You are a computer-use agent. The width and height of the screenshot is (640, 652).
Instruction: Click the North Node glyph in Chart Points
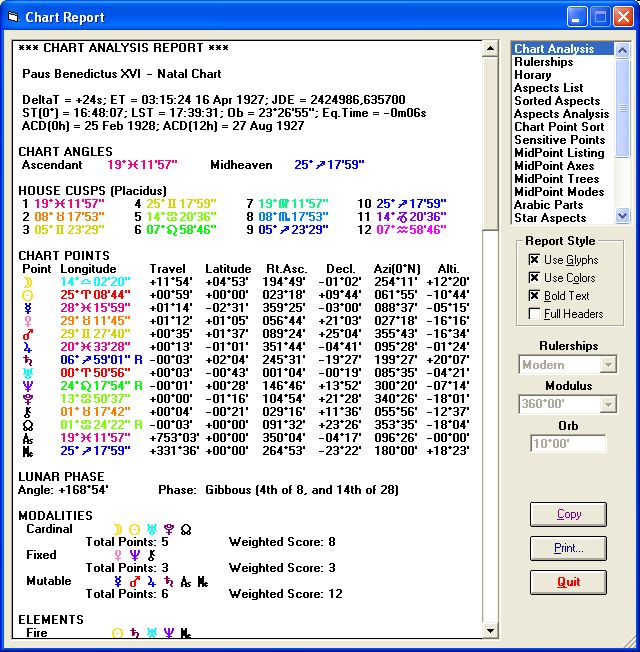tap(28, 424)
